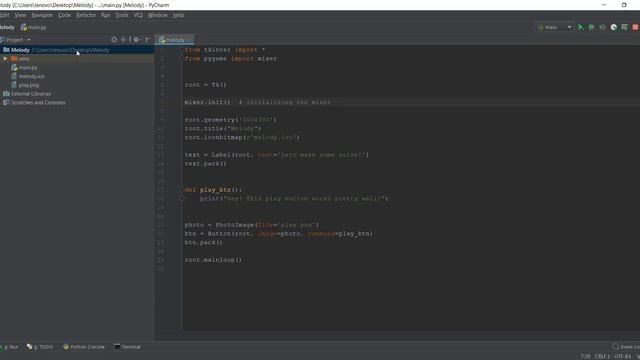The image size is (640, 360).
Task: Open the View menu
Action: click(x=20, y=15)
